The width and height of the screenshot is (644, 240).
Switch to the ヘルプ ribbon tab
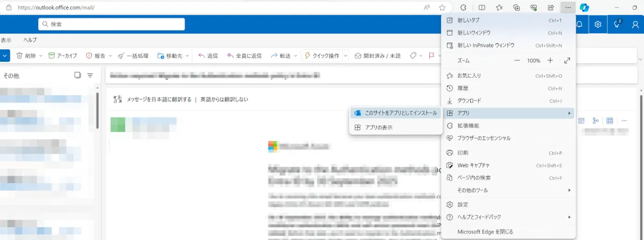tap(30, 40)
